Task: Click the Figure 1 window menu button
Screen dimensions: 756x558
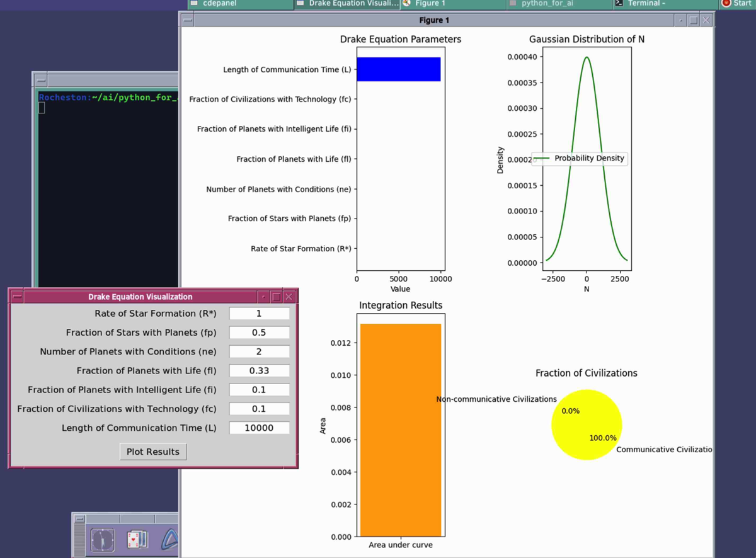Action: pyautogui.click(x=188, y=20)
